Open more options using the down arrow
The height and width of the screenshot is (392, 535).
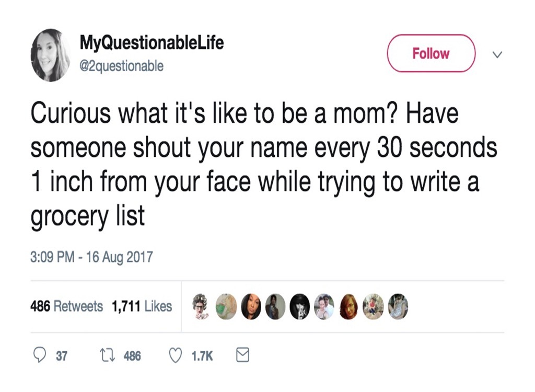coord(497,54)
